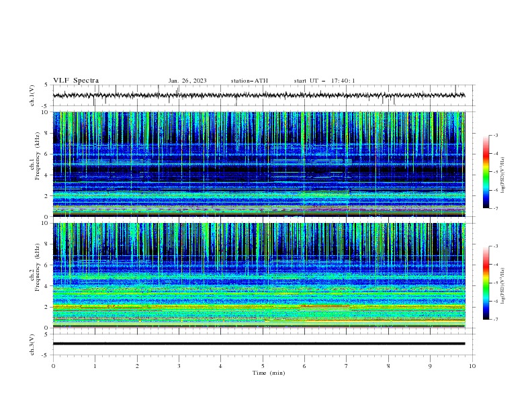Click the "start UT = 17:40:1" header text
The width and height of the screenshot is (532, 411).
click(324, 81)
